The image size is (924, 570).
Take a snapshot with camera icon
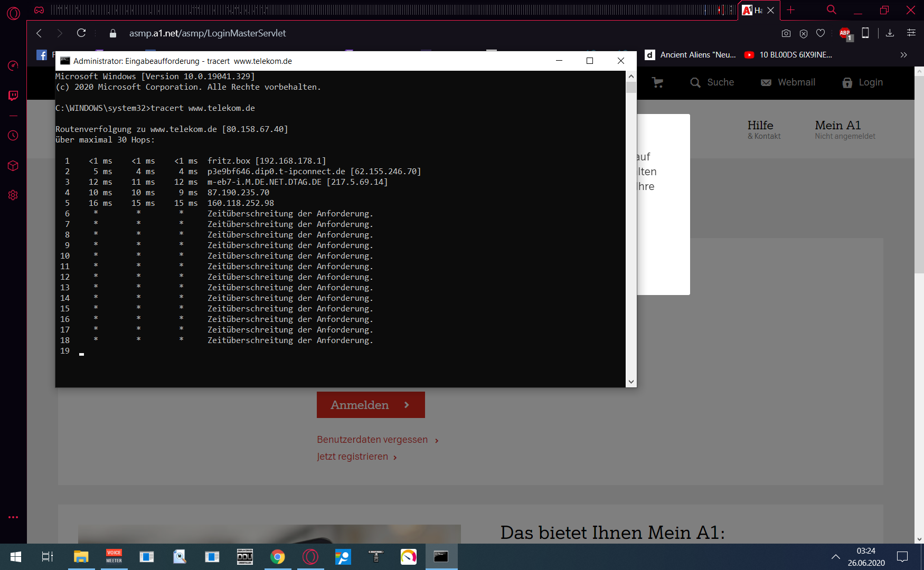(x=786, y=33)
